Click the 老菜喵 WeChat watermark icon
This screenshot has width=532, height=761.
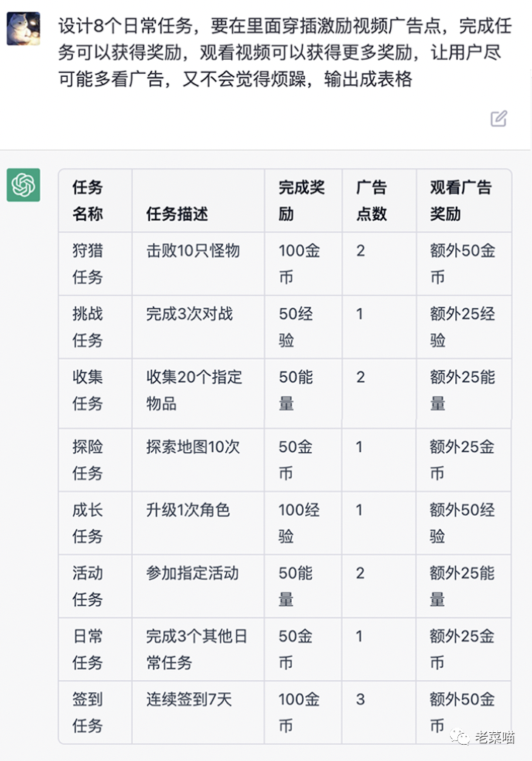(459, 737)
